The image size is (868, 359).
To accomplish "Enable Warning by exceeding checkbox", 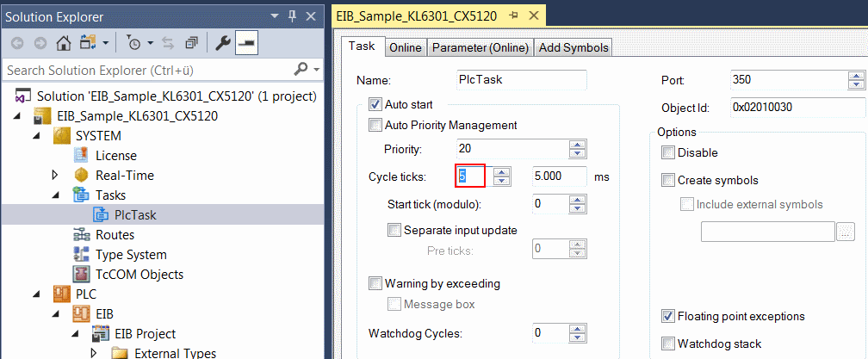I will coord(375,284).
